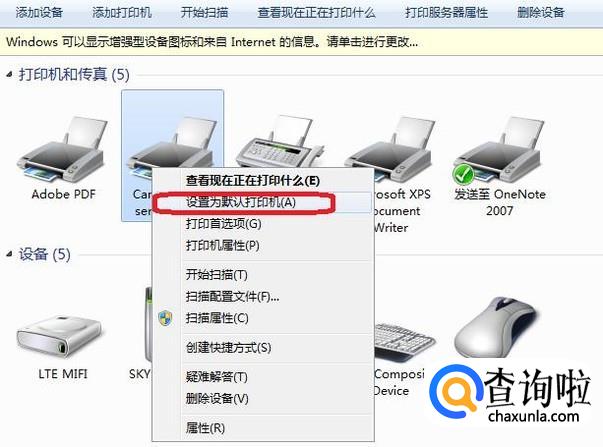Click the yellow Windows information bar

click(302, 42)
